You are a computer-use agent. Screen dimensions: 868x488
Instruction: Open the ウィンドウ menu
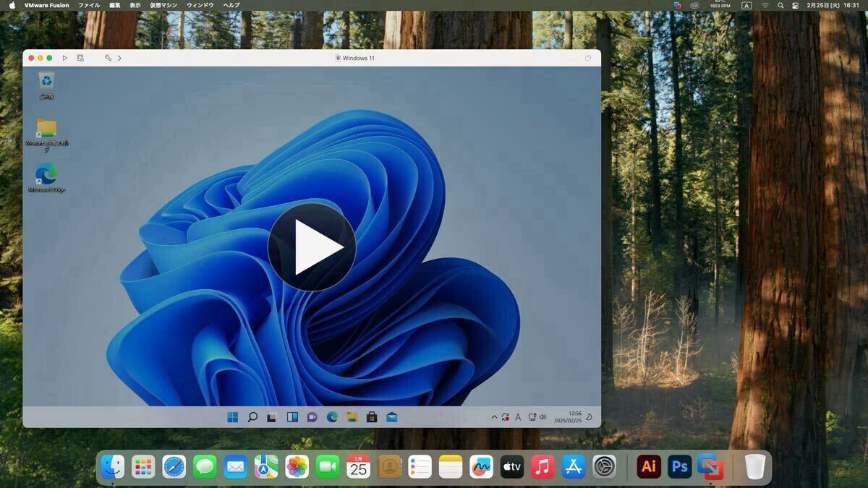[200, 5]
